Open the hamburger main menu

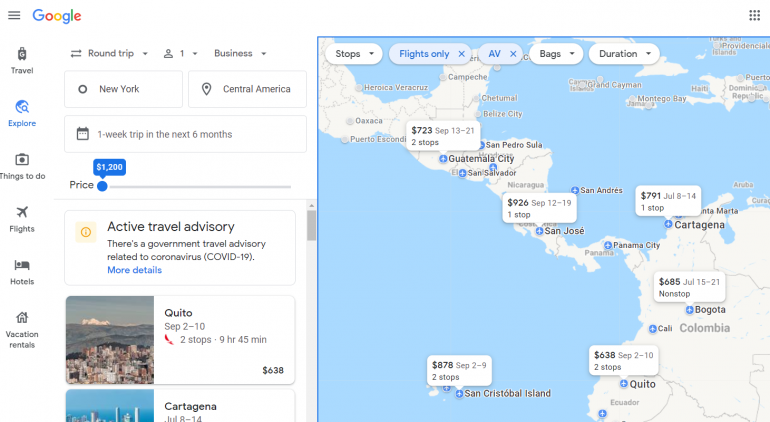[14, 16]
